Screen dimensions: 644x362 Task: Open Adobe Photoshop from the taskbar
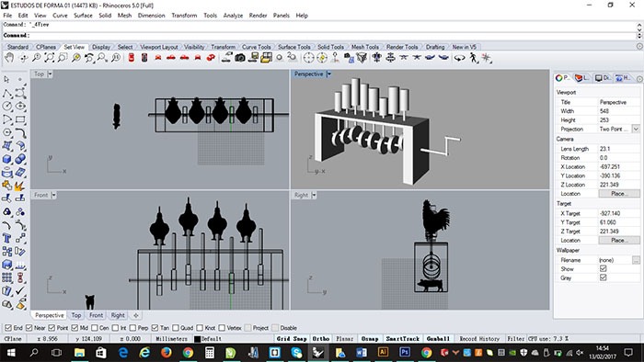tap(405, 352)
